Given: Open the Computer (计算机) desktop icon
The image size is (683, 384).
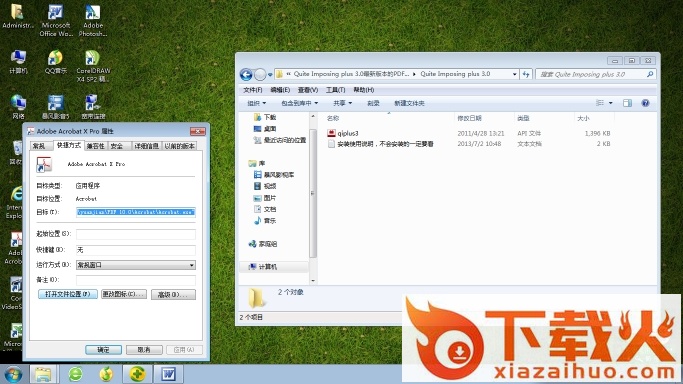Looking at the screenshot, I should 18,61.
